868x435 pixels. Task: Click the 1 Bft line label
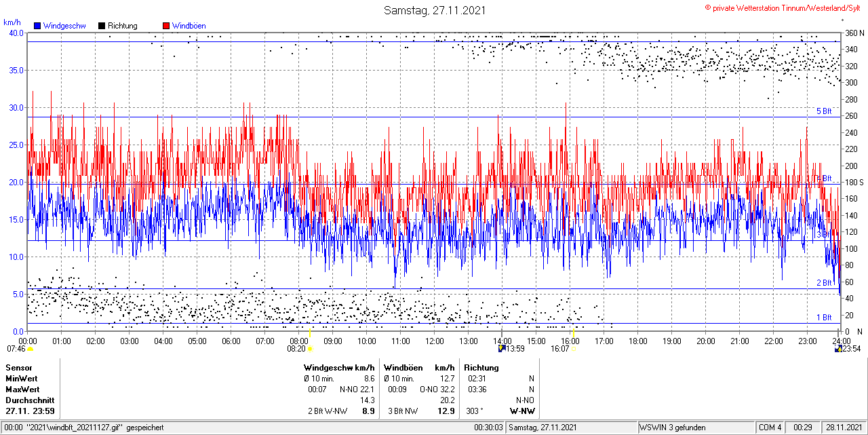pos(824,318)
